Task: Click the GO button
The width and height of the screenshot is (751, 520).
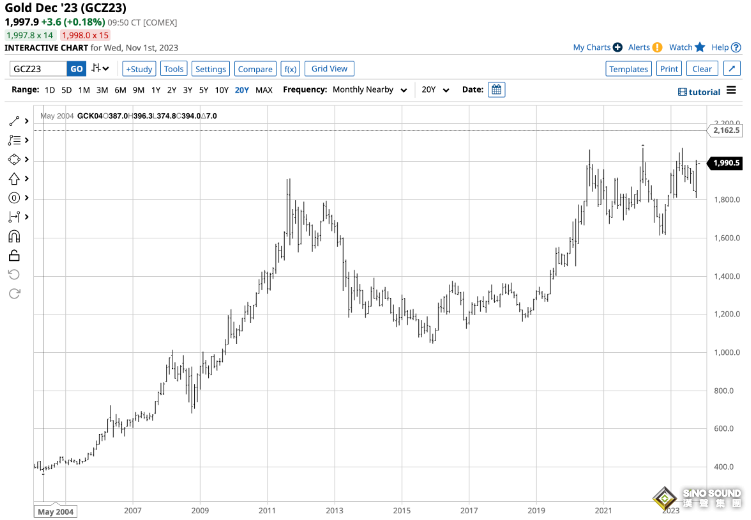Action: click(76, 69)
